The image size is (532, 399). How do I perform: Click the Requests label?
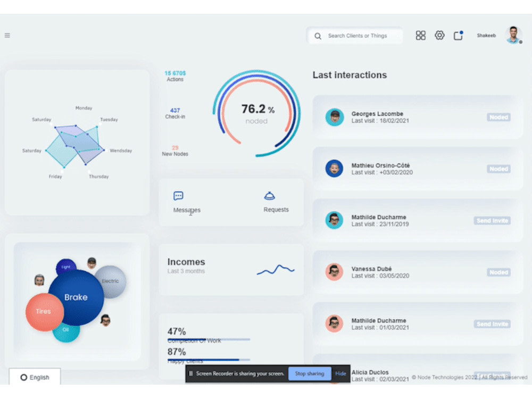click(x=276, y=210)
